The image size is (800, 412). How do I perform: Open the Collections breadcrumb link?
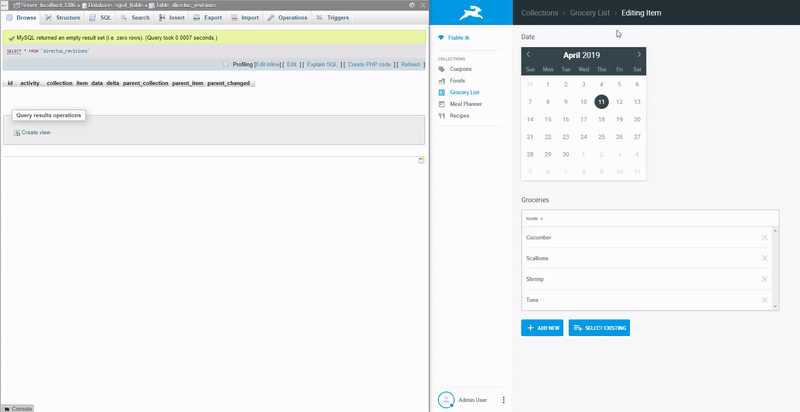[x=539, y=13]
